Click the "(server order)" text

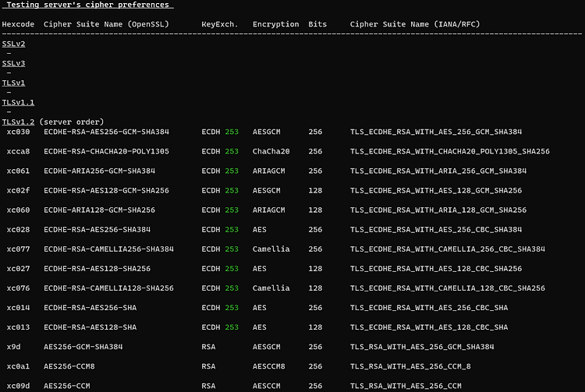tap(72, 122)
